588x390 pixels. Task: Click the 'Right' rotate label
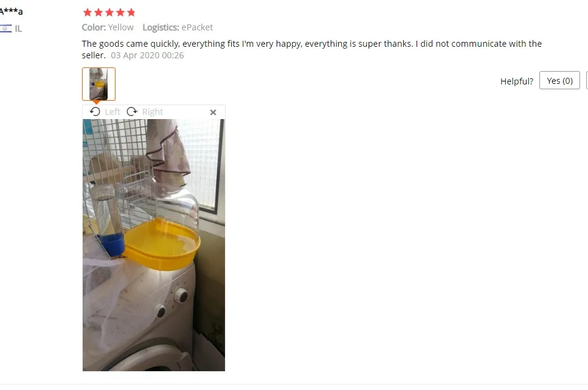152,112
